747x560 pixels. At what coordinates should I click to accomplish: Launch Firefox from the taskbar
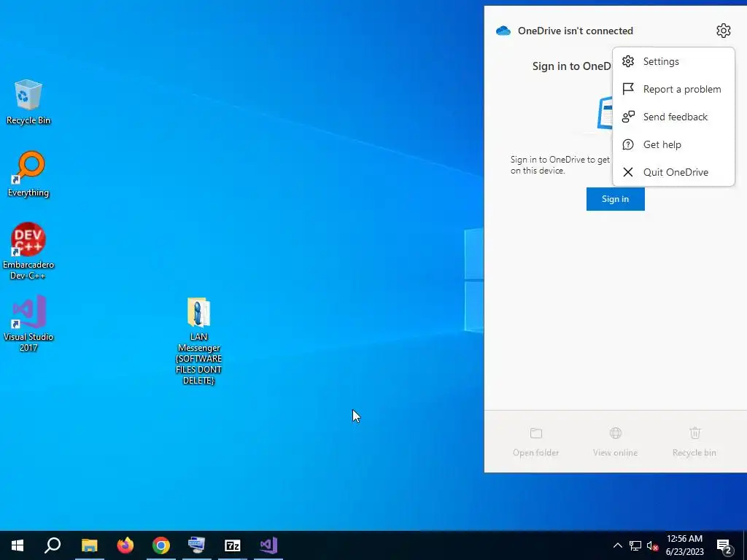[x=125, y=545]
